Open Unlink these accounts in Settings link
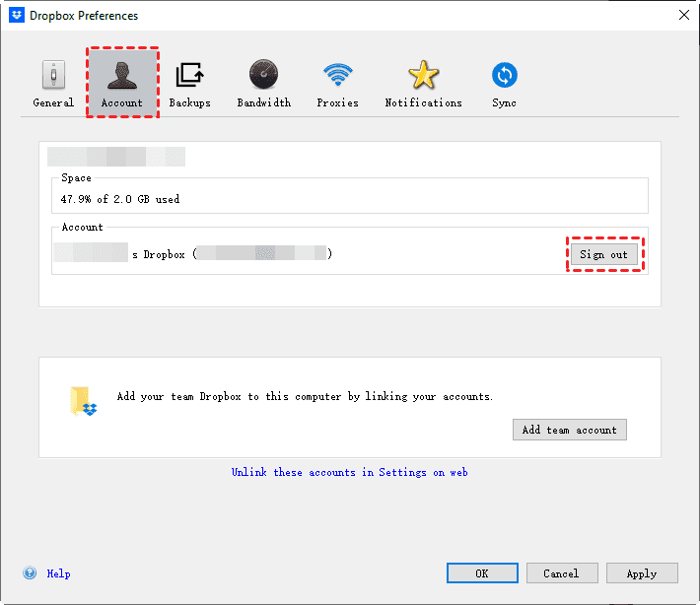Image resolution: width=700 pixels, height=605 pixels. 350,473
